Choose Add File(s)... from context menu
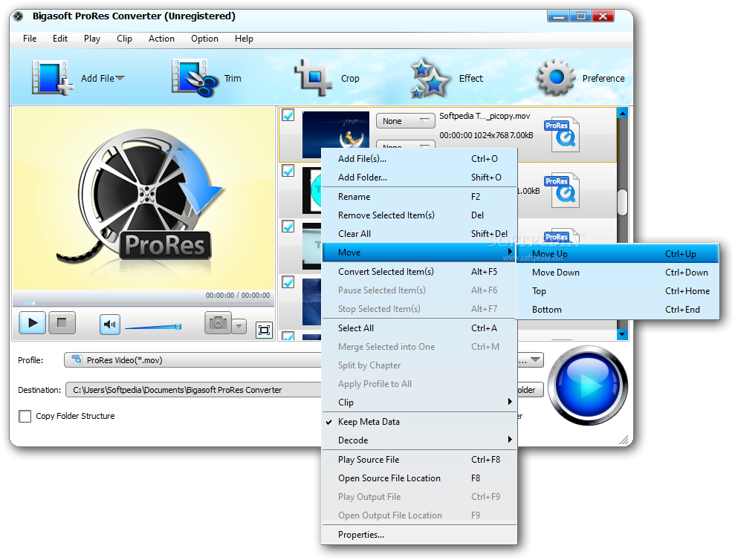 pyautogui.click(x=419, y=159)
